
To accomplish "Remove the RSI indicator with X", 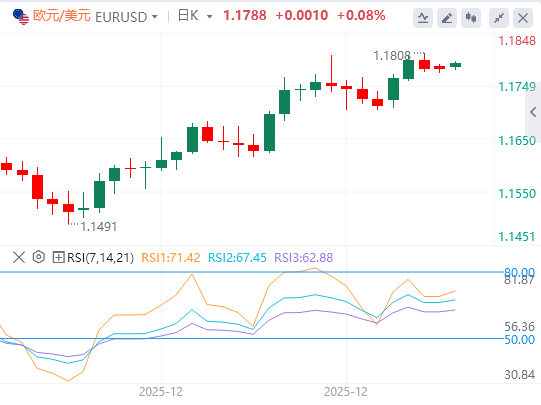I will [x=19, y=257].
